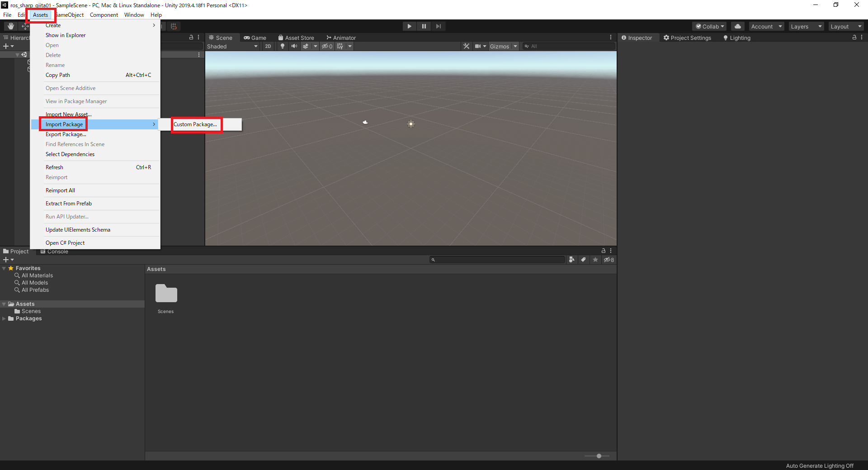Viewport: 868px width, 470px height.
Task: Click the 2D view toggle button
Action: click(268, 46)
